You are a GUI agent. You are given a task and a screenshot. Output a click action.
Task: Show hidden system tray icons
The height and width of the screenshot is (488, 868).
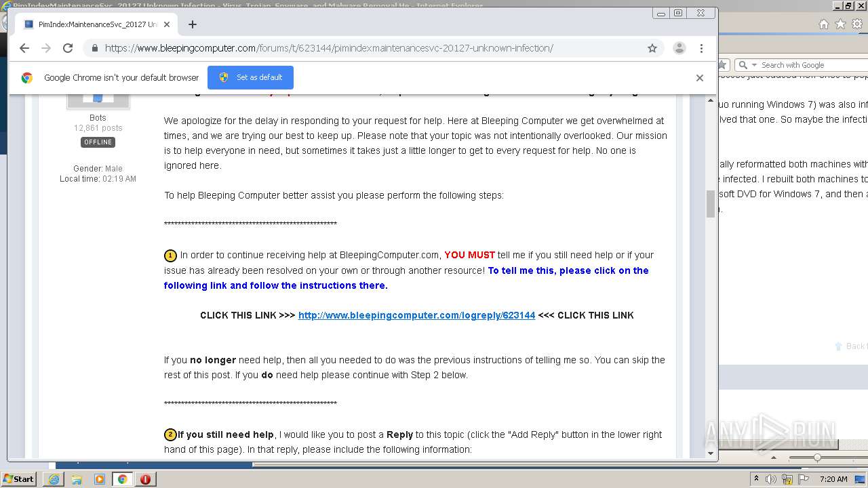pyautogui.click(x=757, y=479)
